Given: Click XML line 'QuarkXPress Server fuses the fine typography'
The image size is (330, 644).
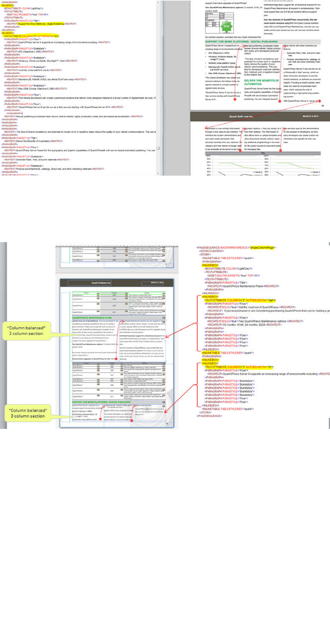Looking at the screenshot, I should pos(80,151).
